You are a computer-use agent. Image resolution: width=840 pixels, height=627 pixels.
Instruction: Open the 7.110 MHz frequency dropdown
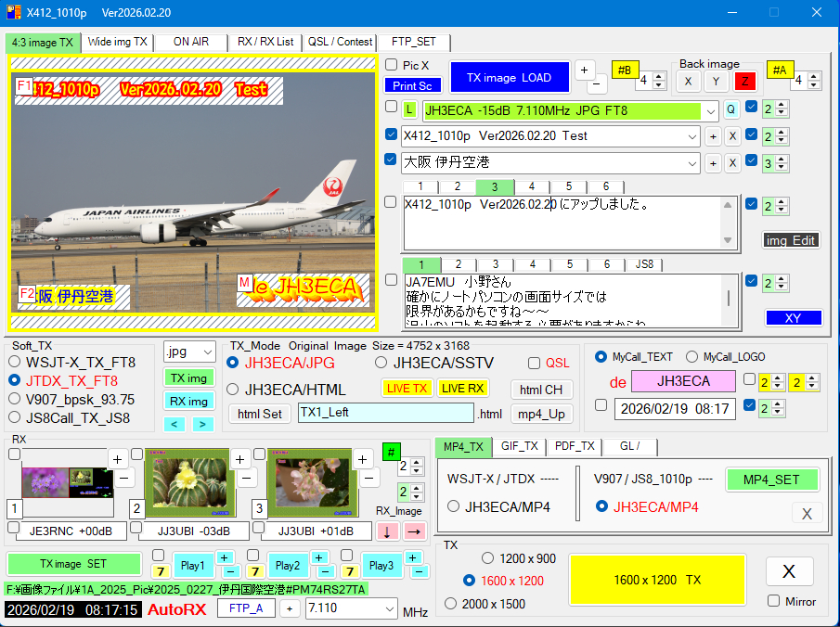point(388,608)
